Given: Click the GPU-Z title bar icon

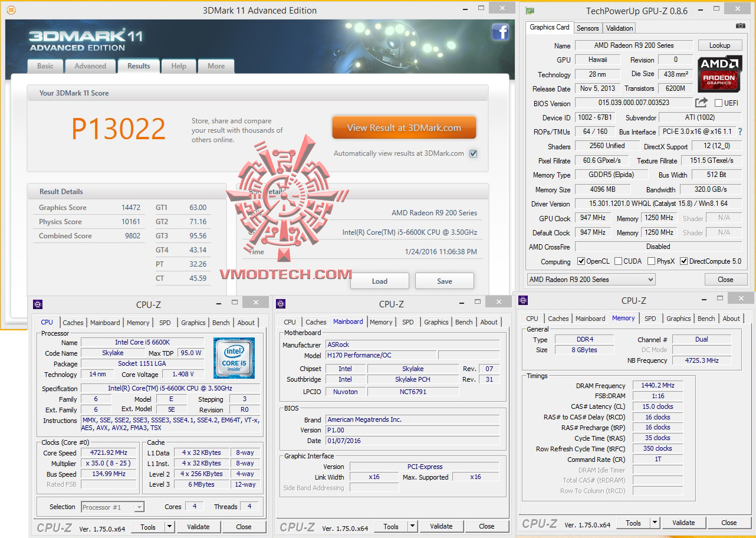Looking at the screenshot, I should (x=530, y=11).
